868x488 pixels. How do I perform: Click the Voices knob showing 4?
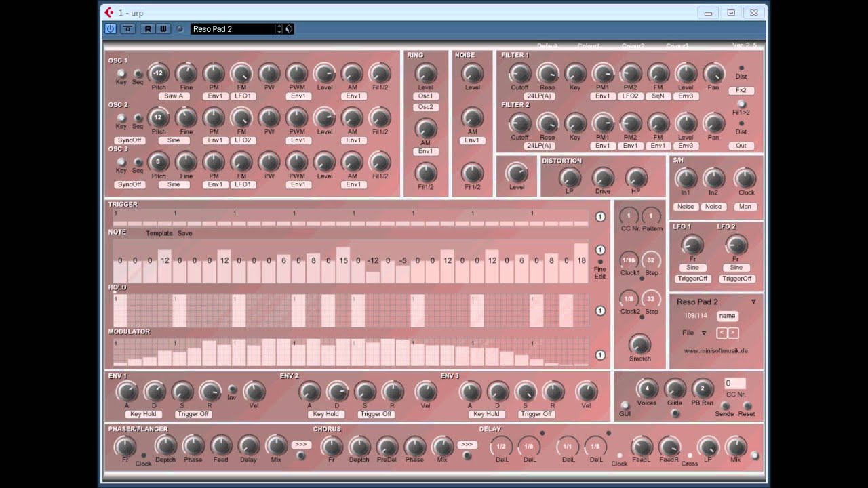647,388
